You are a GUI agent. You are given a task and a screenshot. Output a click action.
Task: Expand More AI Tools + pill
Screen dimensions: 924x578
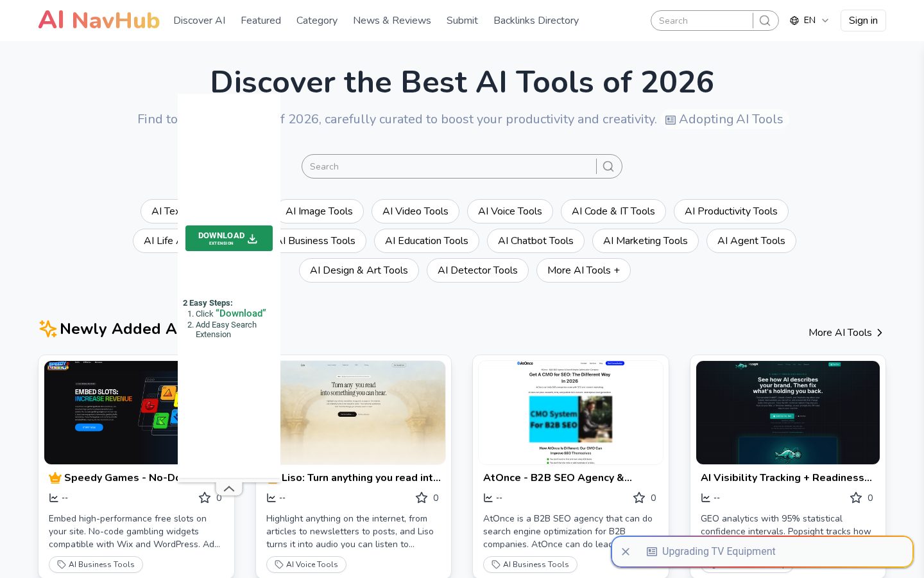tap(583, 270)
